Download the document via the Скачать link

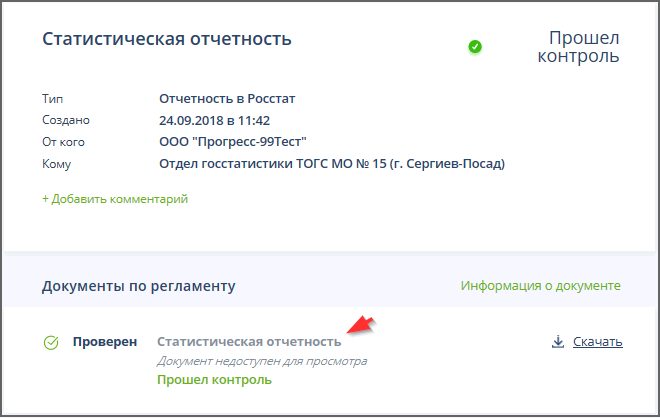[597, 342]
